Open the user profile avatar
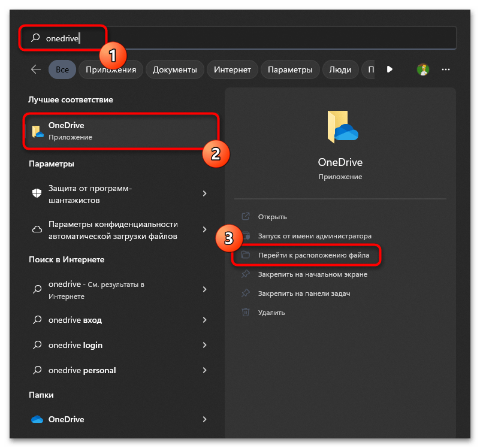This screenshot has width=480, height=448. (423, 69)
